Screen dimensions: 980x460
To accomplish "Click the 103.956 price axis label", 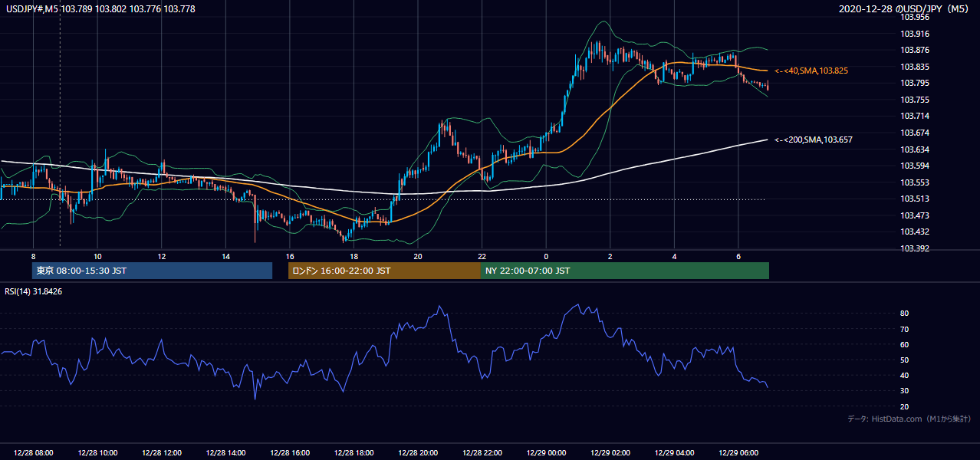I will [913, 17].
